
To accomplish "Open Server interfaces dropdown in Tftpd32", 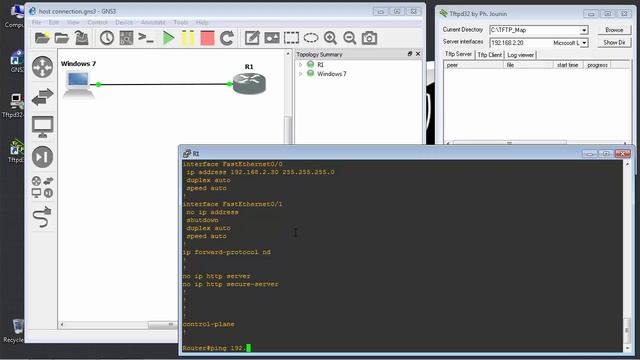I will pos(584,43).
